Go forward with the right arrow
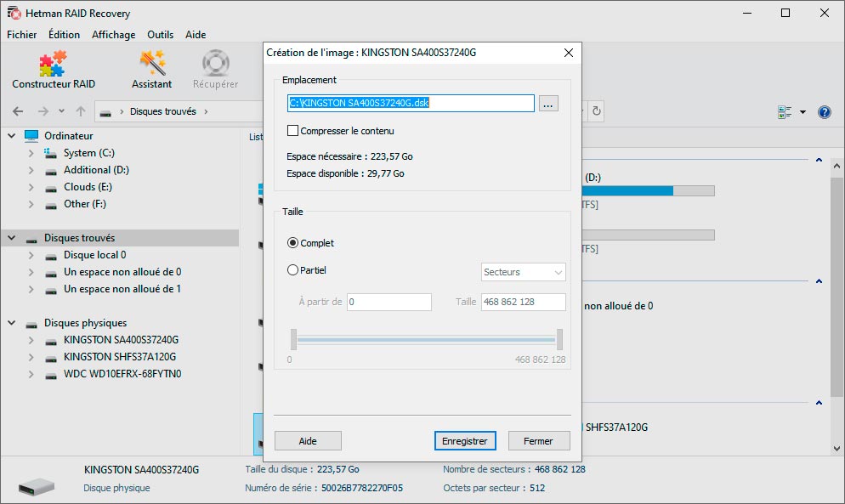The width and height of the screenshot is (845, 504). click(43, 111)
